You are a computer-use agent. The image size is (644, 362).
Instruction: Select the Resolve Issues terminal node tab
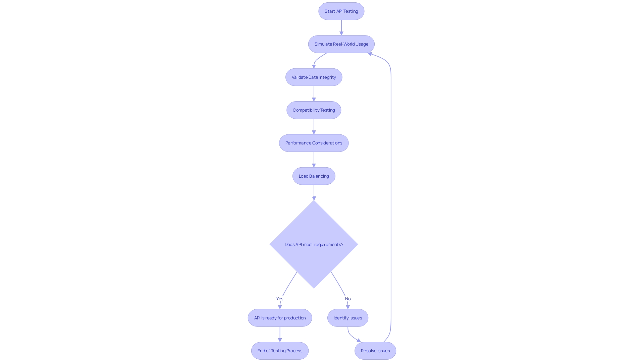[x=375, y=351]
